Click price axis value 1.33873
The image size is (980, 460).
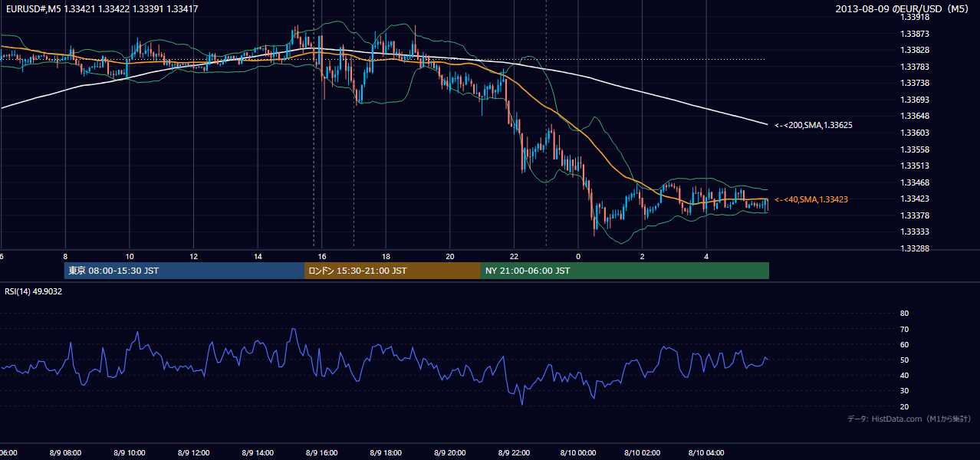coord(915,34)
